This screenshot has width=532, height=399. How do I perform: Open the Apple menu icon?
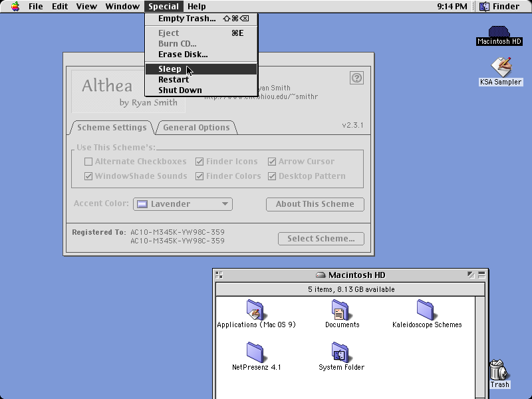pyautogui.click(x=15, y=7)
